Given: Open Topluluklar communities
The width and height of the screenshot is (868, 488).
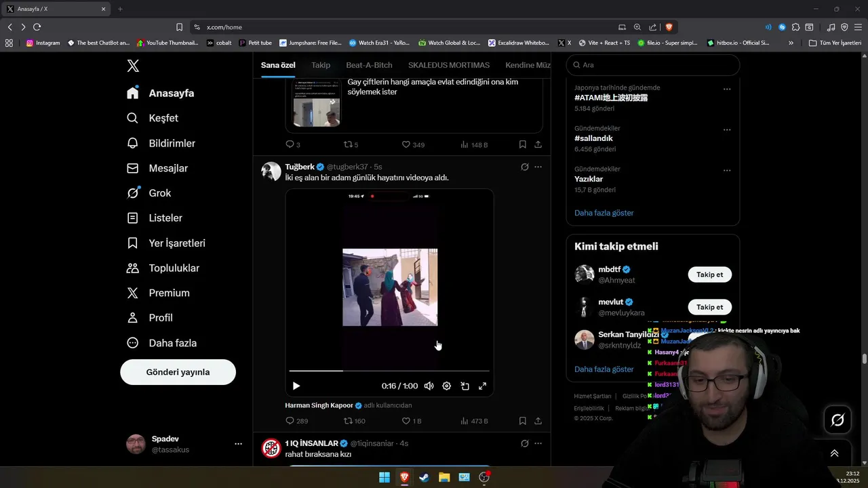Looking at the screenshot, I should [x=163, y=268].
